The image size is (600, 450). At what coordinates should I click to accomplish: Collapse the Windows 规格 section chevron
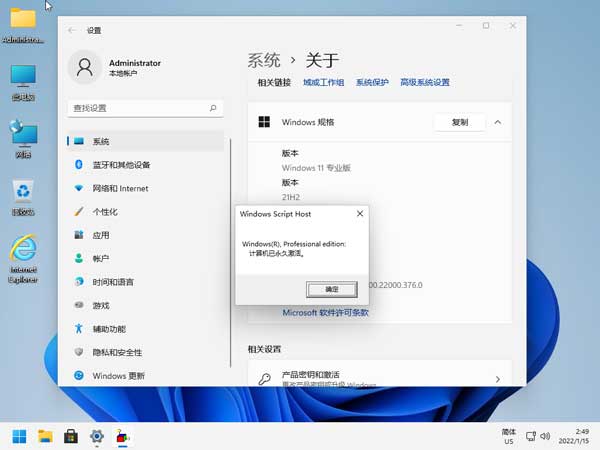[497, 122]
